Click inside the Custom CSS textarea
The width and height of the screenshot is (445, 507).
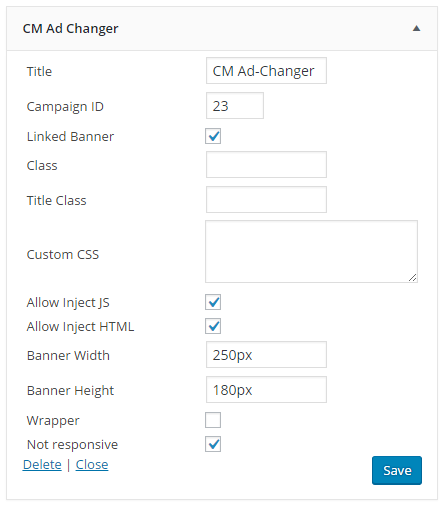point(311,252)
